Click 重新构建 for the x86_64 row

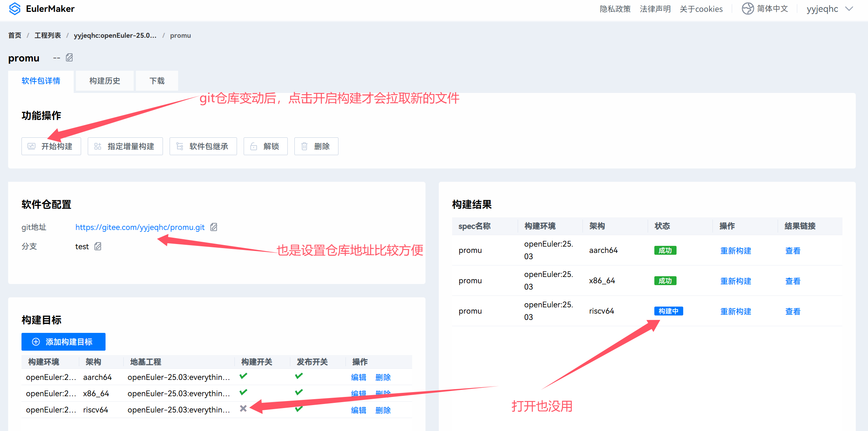click(735, 281)
